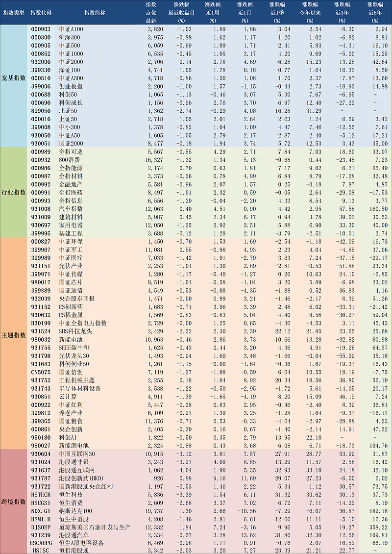
Task: Click index code 000903
Action: coord(41,29)
